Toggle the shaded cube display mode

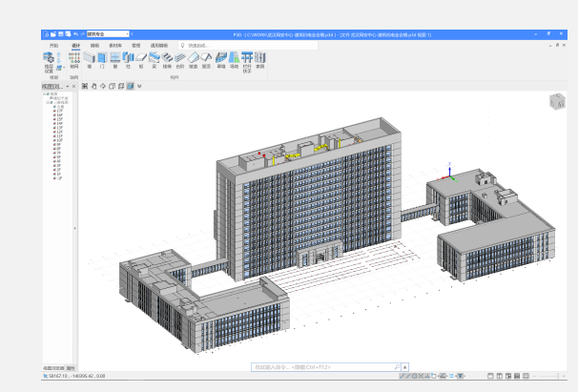[130, 86]
